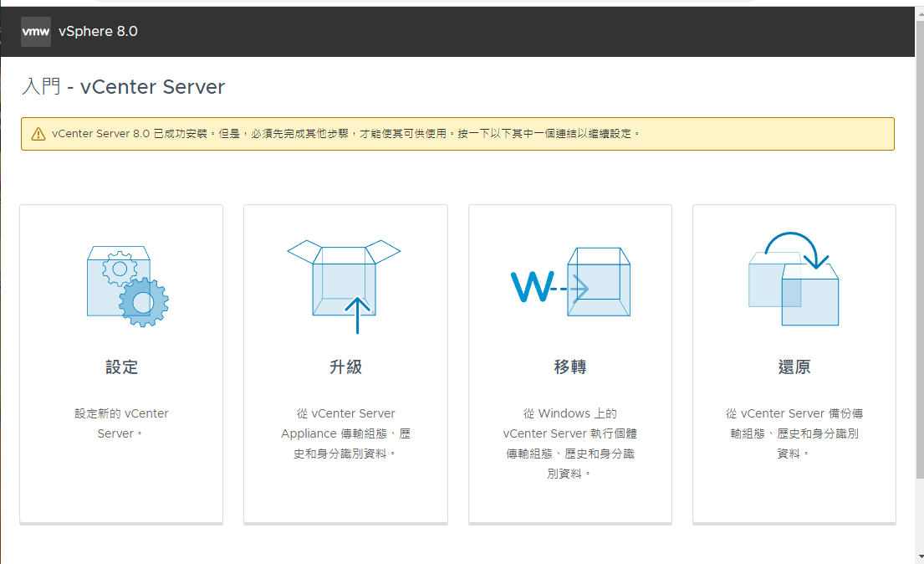
Task: Click the description 從 vCenter Server Appliance 傳輸組態
Action: click(x=346, y=433)
